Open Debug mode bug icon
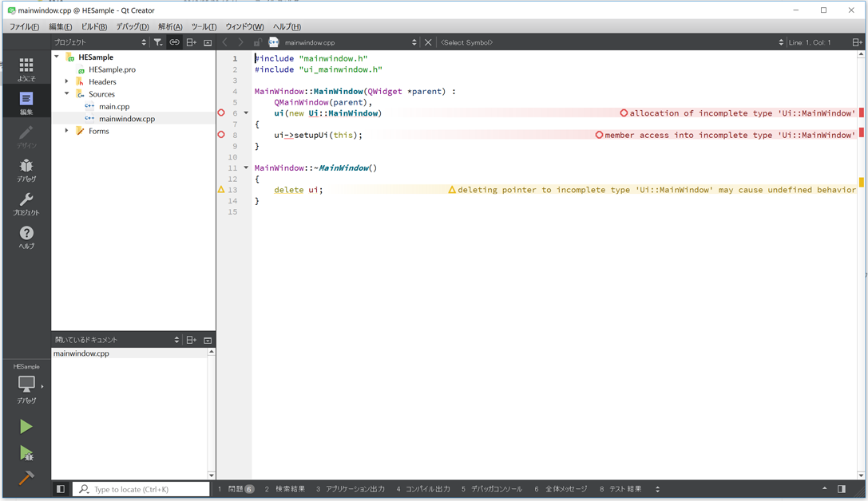Viewport: 868px width, 501px height. coord(26,170)
